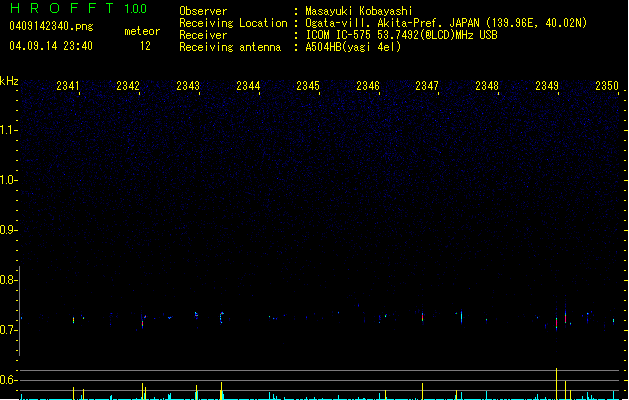Click the 'Receiver' field label

pyautogui.click(x=203, y=35)
